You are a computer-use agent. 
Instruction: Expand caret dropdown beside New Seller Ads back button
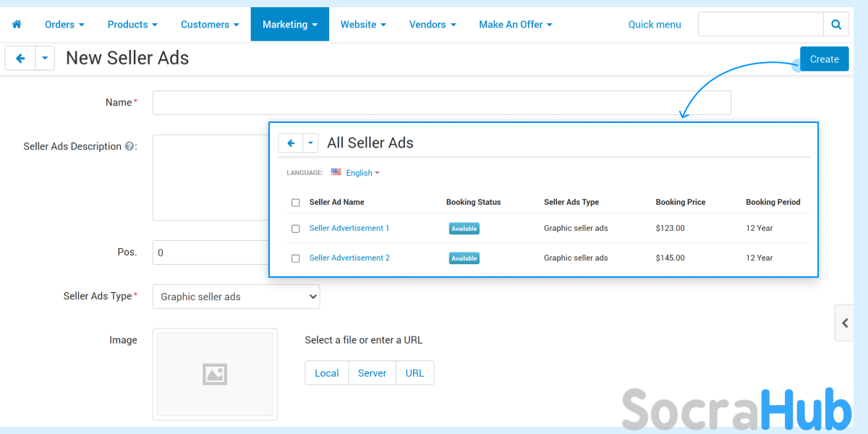pos(45,59)
